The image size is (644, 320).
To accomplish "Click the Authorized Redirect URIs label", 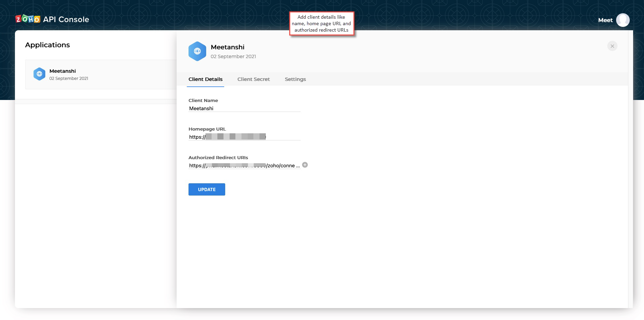I will tap(218, 157).
